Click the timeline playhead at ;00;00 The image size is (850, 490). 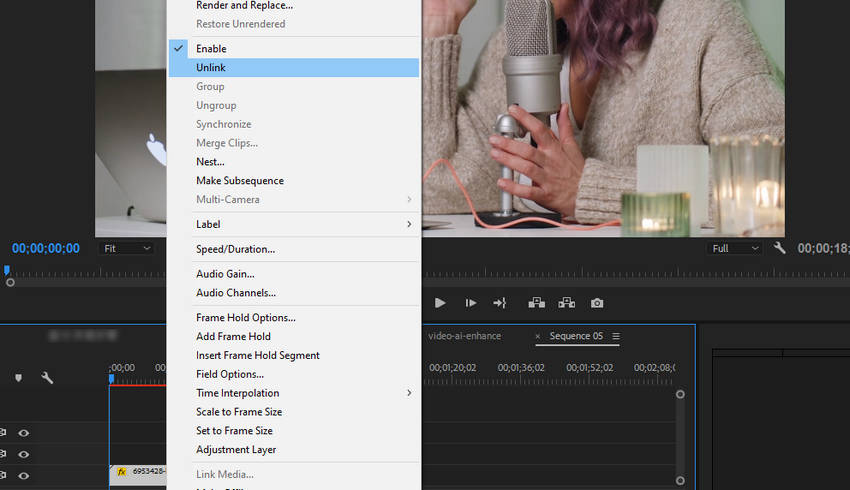click(111, 378)
